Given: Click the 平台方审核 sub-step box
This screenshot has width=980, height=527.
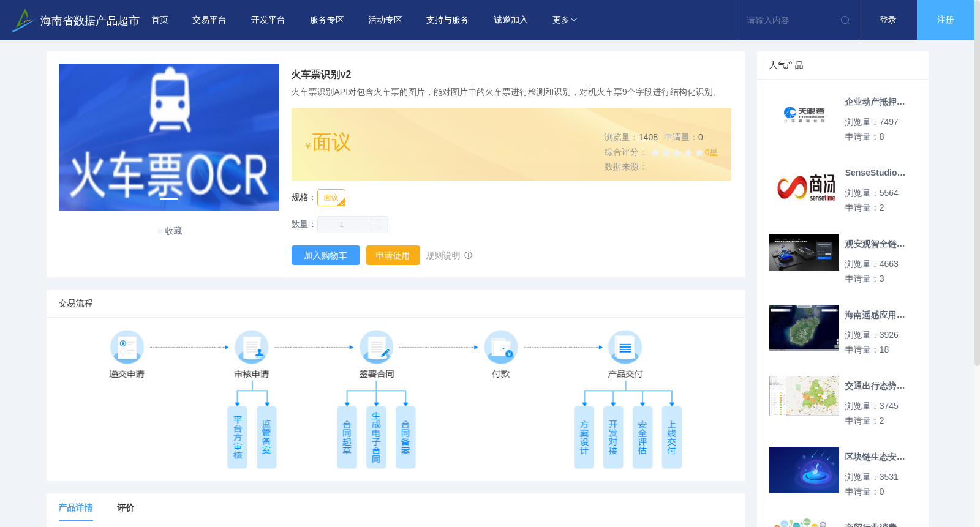Looking at the screenshot, I should [237, 438].
